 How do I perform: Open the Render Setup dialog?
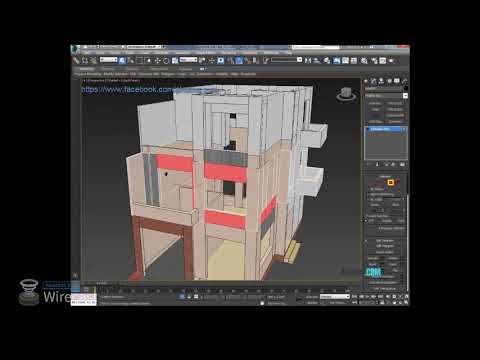point(374,60)
